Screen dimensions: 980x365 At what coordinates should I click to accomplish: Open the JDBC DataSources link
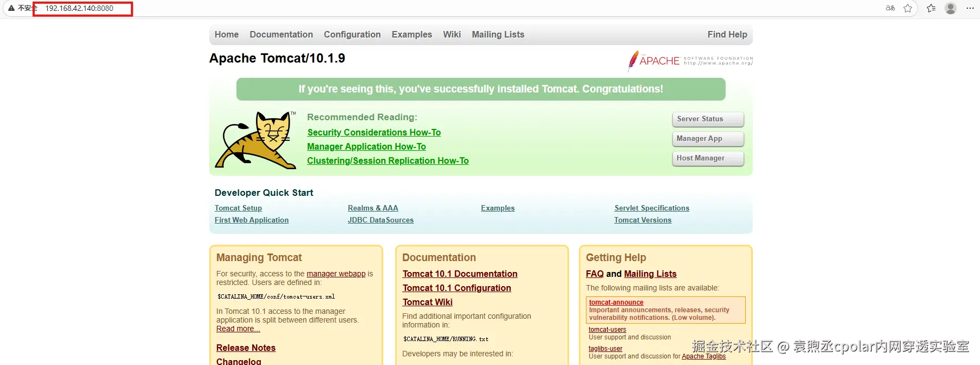(380, 220)
